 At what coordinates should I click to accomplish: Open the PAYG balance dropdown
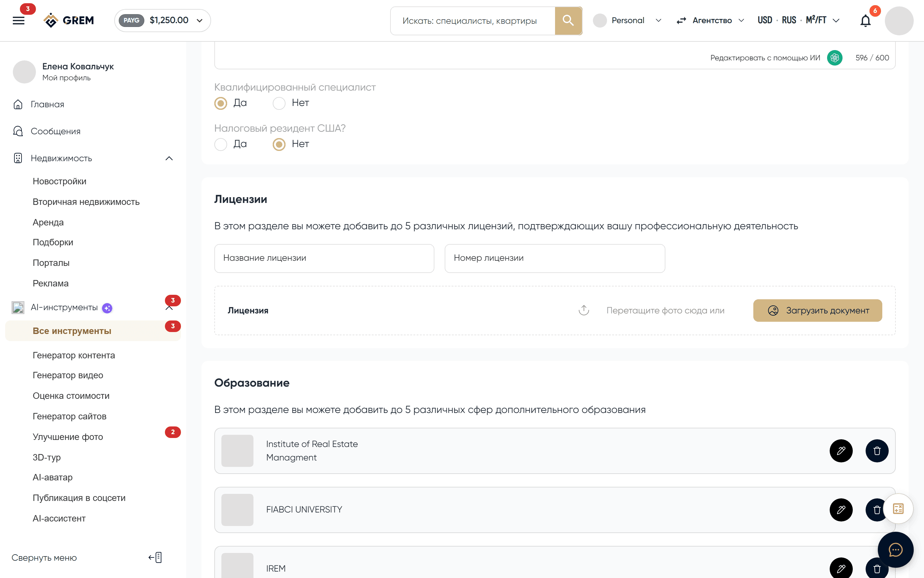click(x=162, y=21)
